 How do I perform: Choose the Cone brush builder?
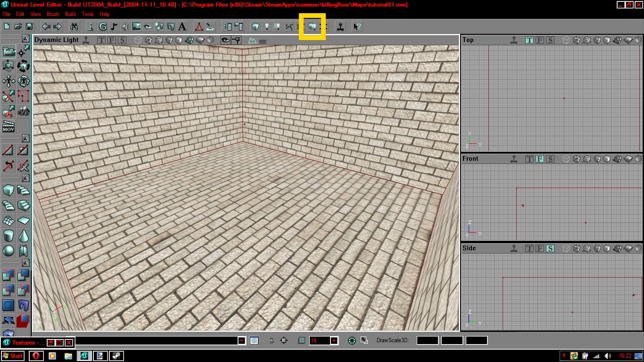coord(24,236)
